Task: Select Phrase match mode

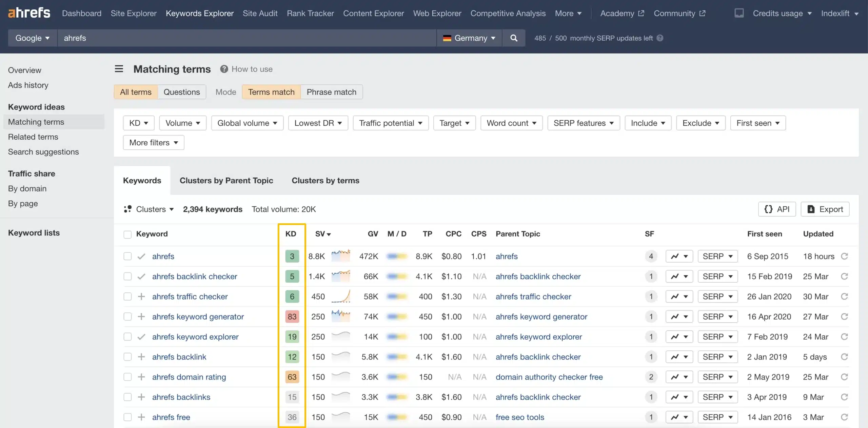Action: coord(331,92)
